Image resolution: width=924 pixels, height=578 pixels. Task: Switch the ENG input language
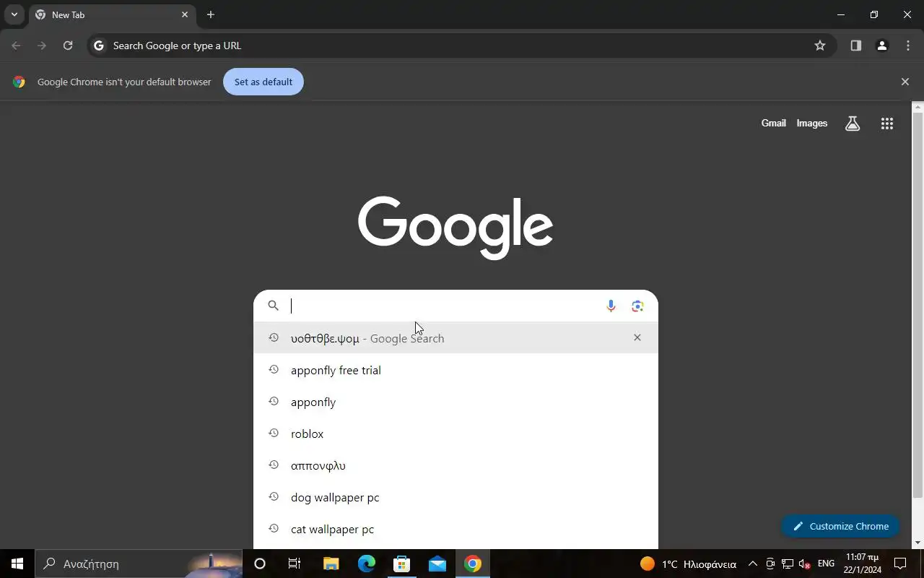click(827, 564)
